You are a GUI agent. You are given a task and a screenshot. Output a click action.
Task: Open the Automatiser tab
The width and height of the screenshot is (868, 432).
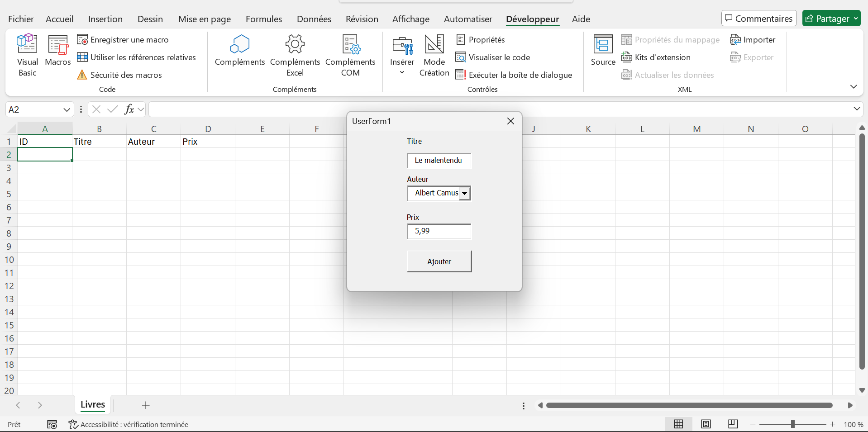(468, 19)
